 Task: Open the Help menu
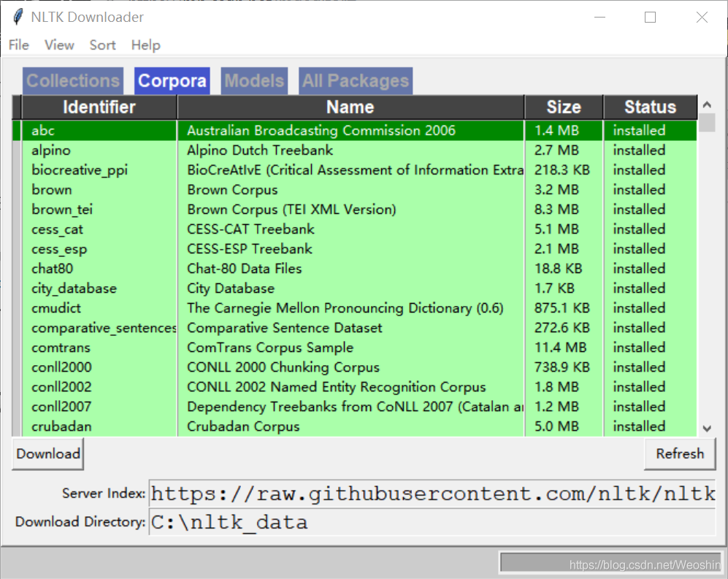pyautogui.click(x=145, y=45)
